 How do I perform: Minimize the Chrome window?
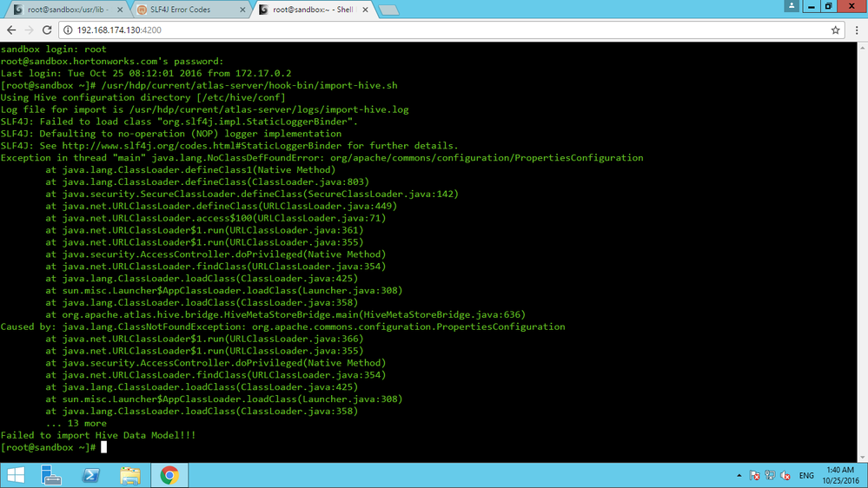(x=811, y=5)
